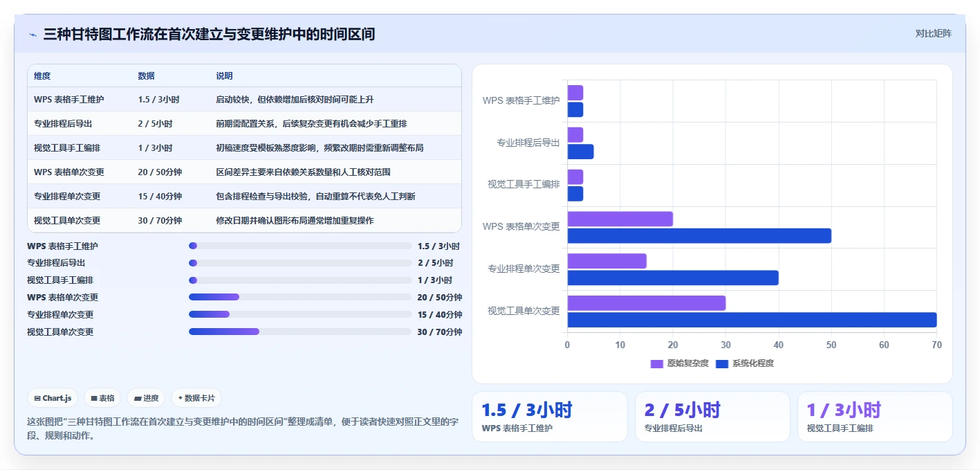Viewport: 980px width, 470px height.
Task: Click the chart axis label 视觉工具手工编排
Action: (524, 185)
